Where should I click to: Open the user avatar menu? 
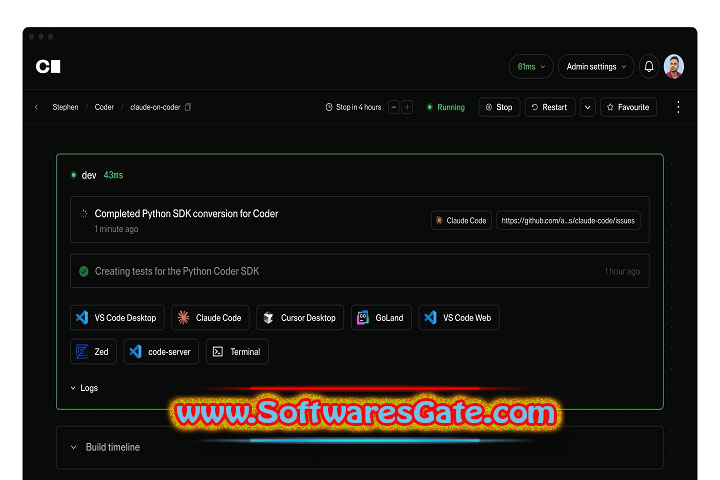(x=674, y=67)
